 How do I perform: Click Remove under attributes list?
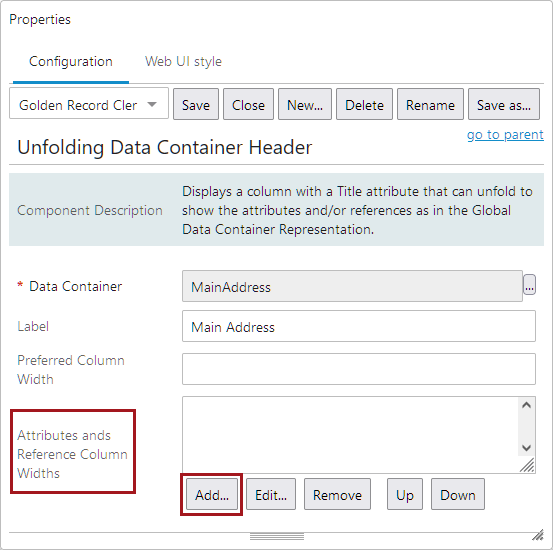(x=338, y=495)
